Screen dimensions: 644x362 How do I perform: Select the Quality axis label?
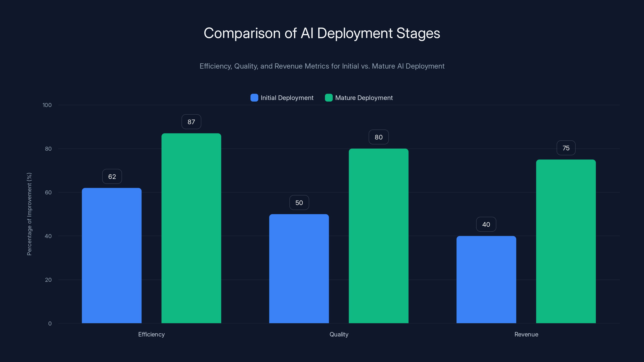339,334
